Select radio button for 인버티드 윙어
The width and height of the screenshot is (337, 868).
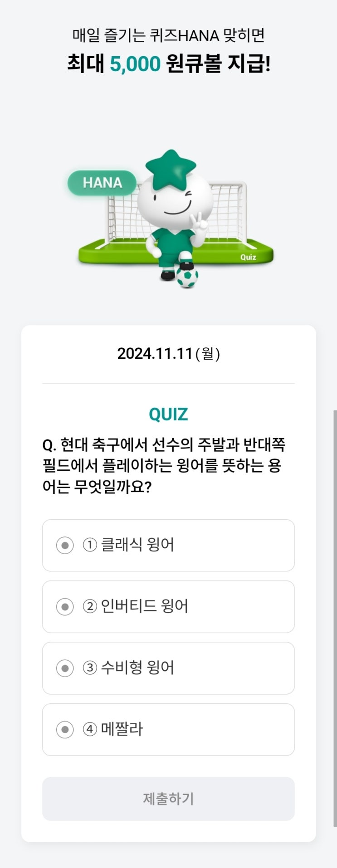(x=65, y=607)
